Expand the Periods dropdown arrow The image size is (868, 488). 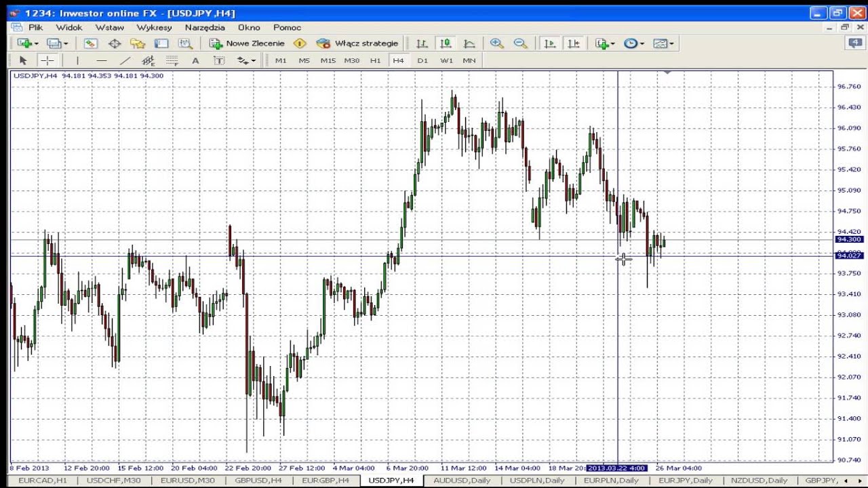[642, 43]
